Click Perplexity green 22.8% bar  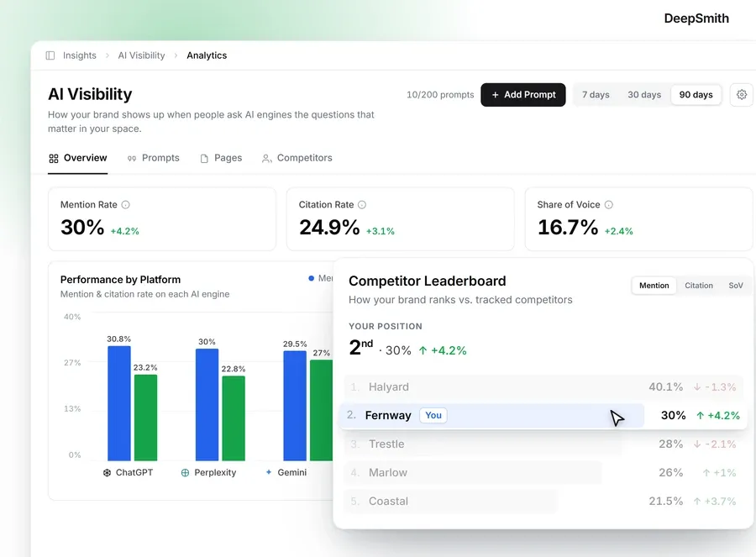[x=234, y=418]
